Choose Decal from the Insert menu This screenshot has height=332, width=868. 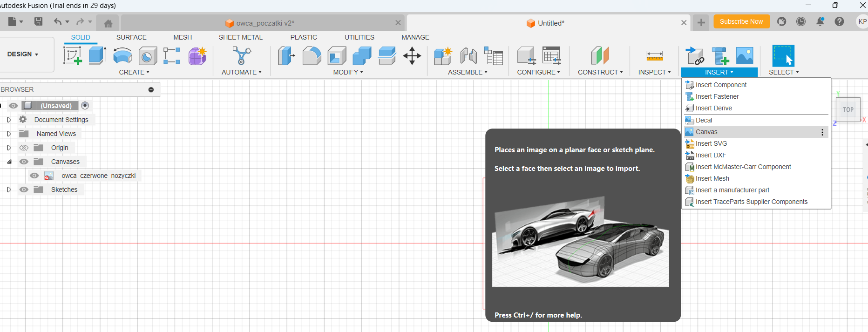pyautogui.click(x=756, y=120)
